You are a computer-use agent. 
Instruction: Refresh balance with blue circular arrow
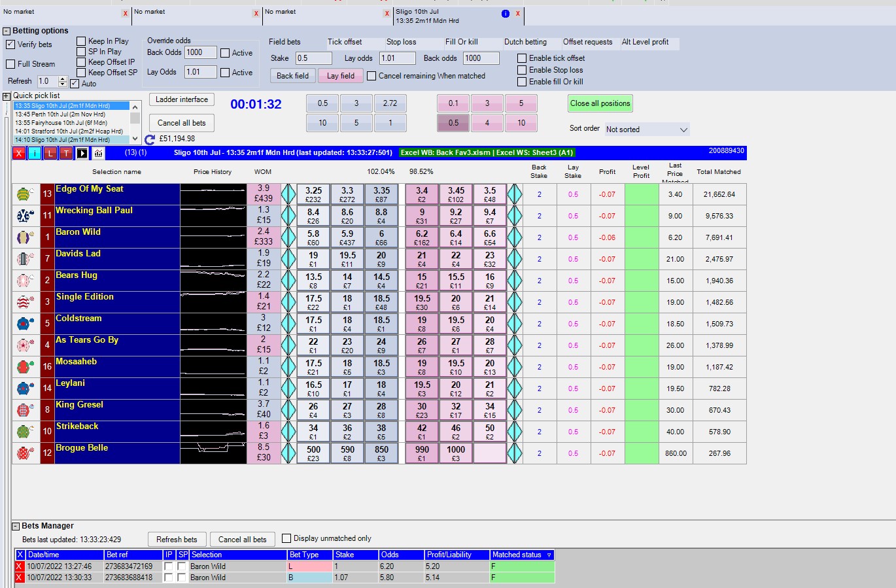[x=150, y=139]
